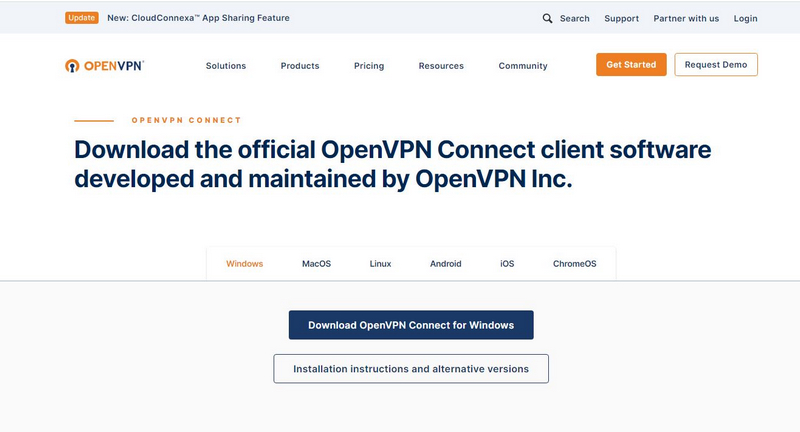Open Partner with us link
800x432 pixels.
(x=686, y=18)
